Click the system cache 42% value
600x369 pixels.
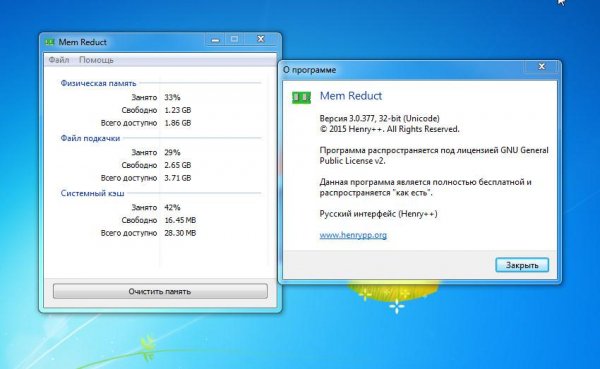[172, 207]
